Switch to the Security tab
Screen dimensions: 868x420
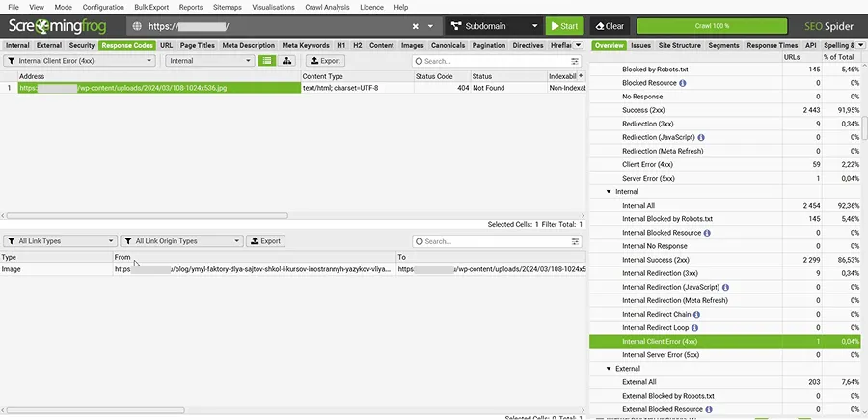(81, 46)
